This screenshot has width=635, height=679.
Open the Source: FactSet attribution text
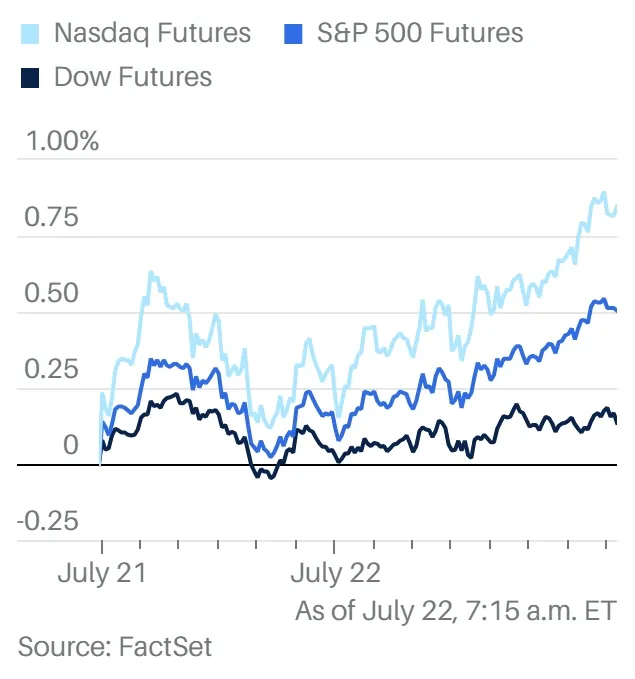coord(115,647)
